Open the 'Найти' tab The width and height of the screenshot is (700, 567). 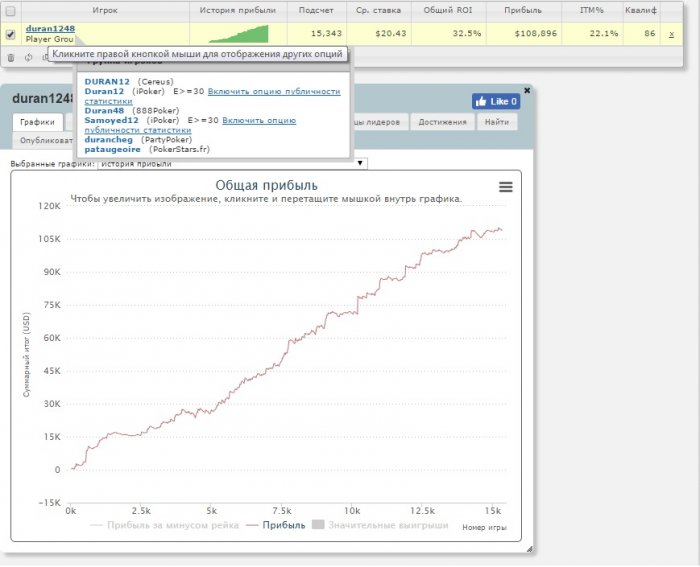click(496, 122)
